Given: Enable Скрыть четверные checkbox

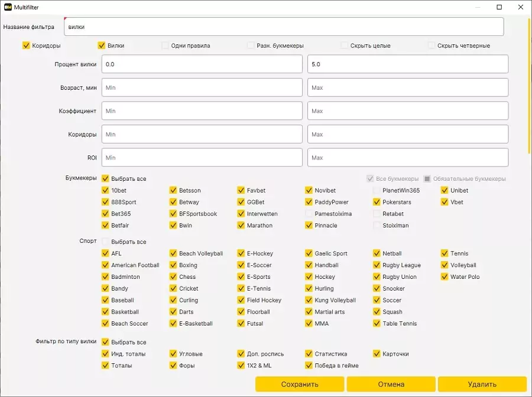Looking at the screenshot, I should pyautogui.click(x=432, y=45).
